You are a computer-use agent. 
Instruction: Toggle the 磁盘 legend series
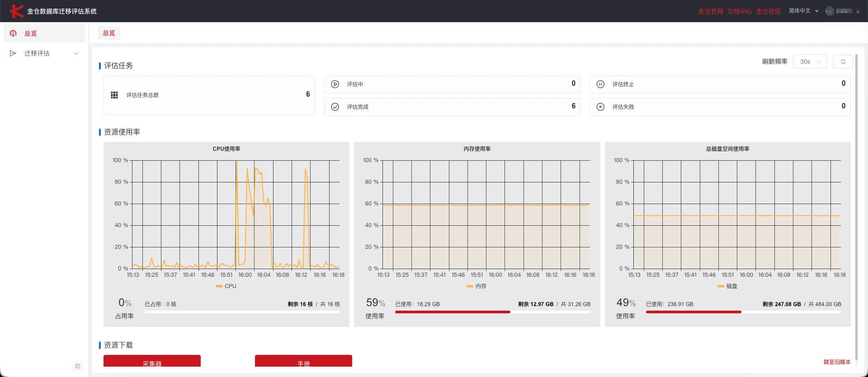click(727, 286)
